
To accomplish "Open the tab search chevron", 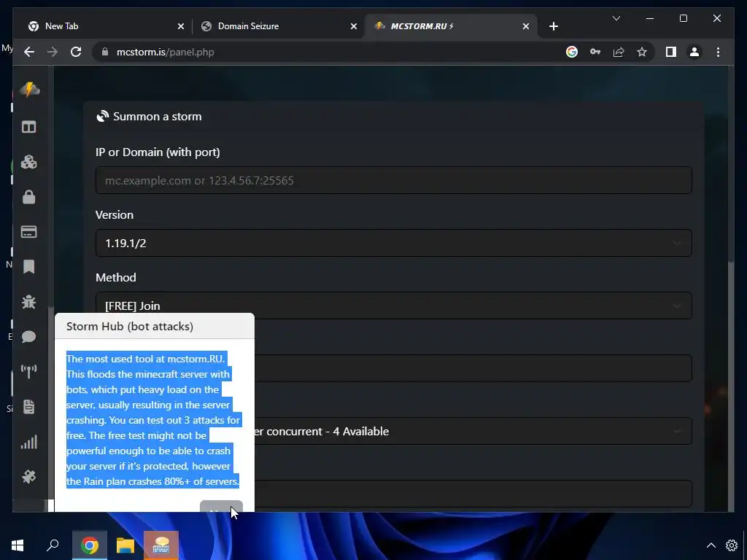I will pos(616,18).
